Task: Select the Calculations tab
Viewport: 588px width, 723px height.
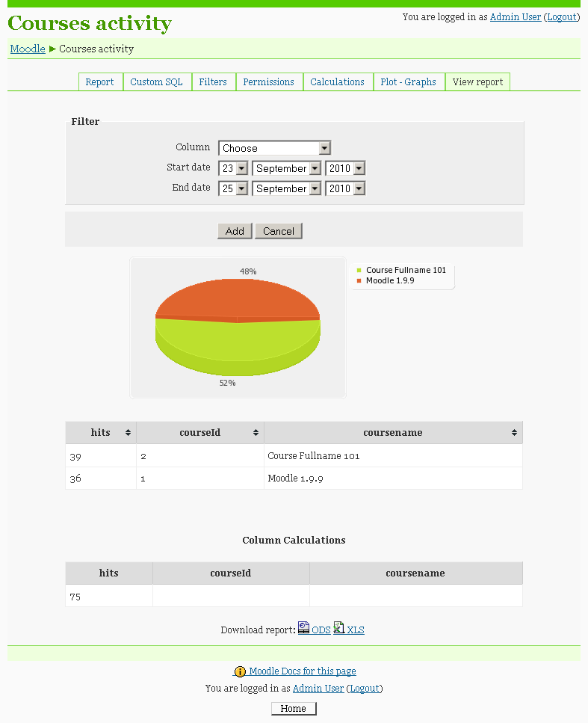Action: point(337,82)
